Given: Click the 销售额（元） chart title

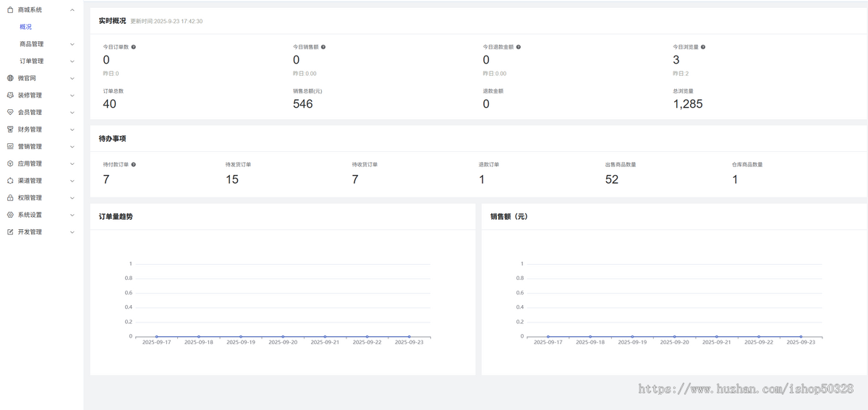Looking at the screenshot, I should [509, 216].
